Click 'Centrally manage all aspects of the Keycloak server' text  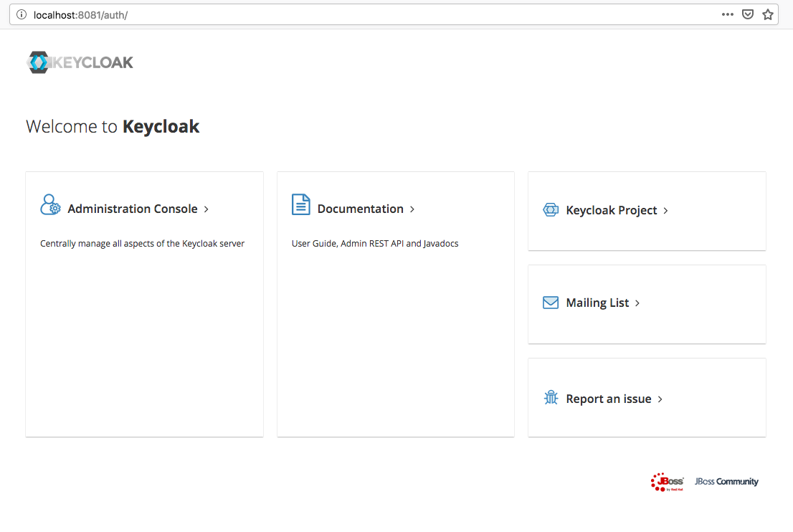coord(142,244)
